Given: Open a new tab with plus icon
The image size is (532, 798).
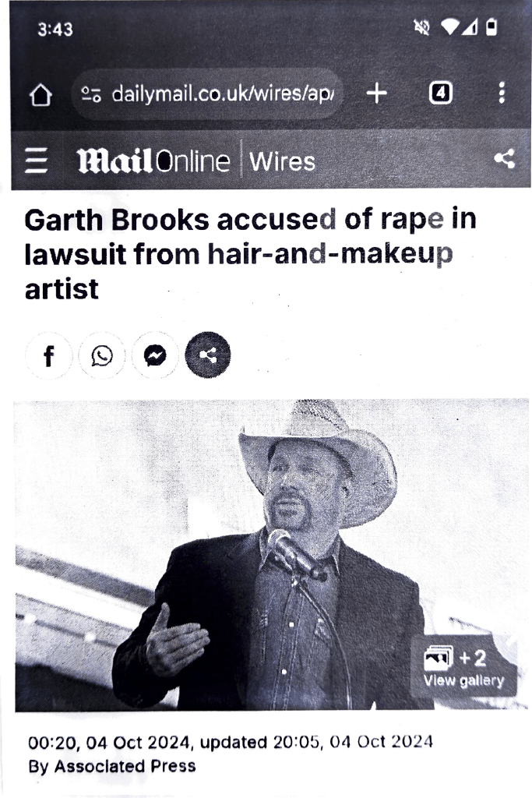Looking at the screenshot, I should [376, 94].
